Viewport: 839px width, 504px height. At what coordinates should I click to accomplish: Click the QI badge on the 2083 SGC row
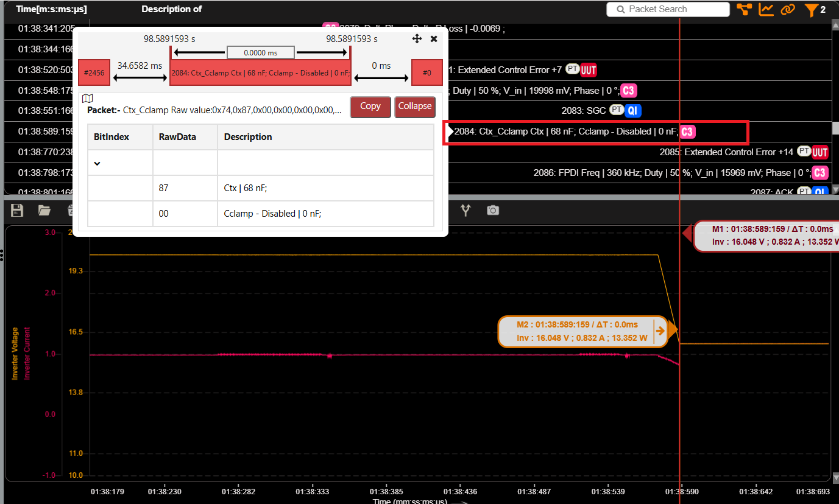pyautogui.click(x=634, y=111)
